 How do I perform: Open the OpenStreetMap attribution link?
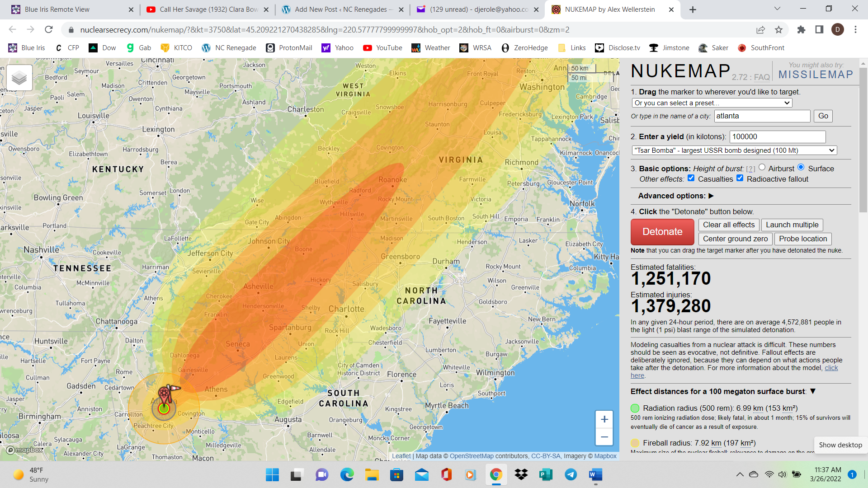(x=472, y=456)
